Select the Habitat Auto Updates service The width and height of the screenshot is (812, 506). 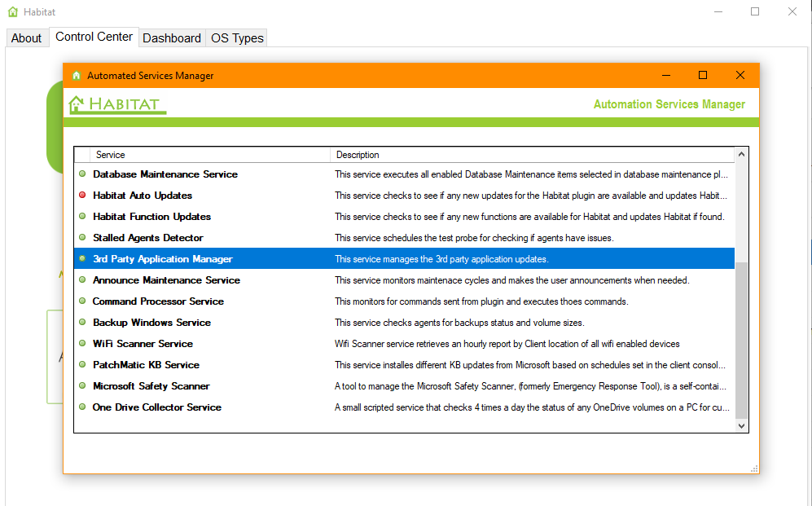tap(143, 196)
